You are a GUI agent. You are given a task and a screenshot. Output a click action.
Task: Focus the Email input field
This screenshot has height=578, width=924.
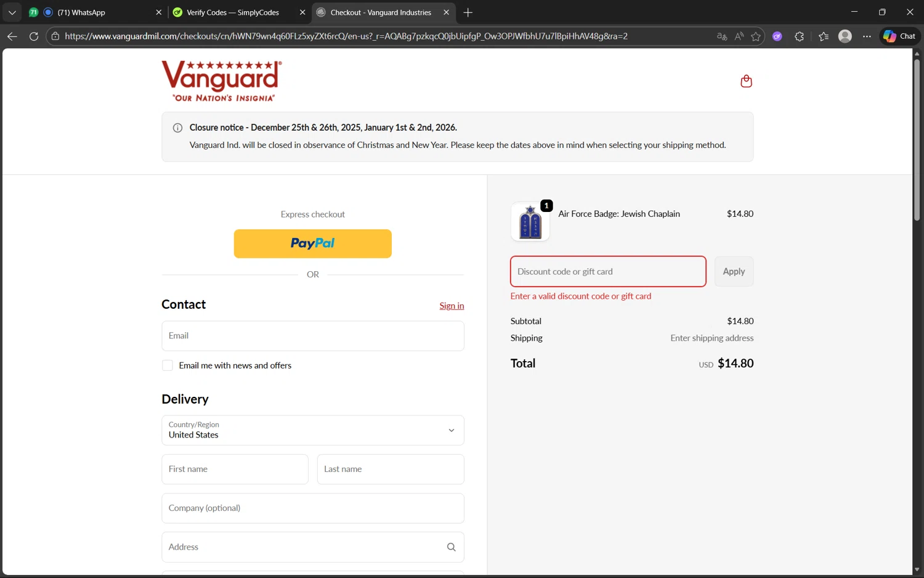tap(313, 336)
